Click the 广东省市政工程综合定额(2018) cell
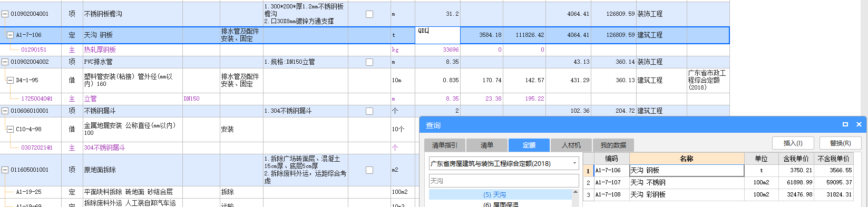The height and width of the screenshot is (207, 868). point(708,81)
